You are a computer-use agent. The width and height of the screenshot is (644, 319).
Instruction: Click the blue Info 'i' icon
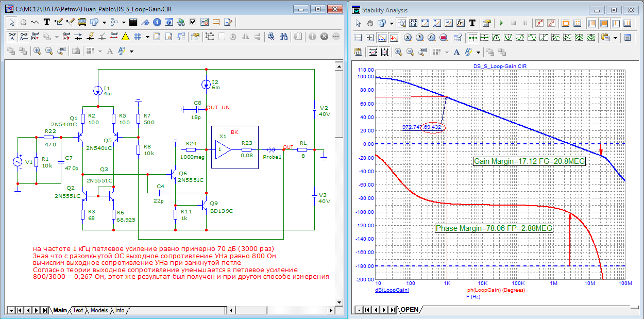(x=157, y=22)
